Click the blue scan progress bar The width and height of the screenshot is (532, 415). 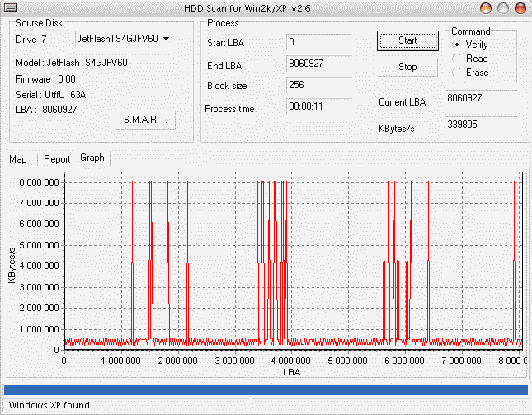(266, 389)
